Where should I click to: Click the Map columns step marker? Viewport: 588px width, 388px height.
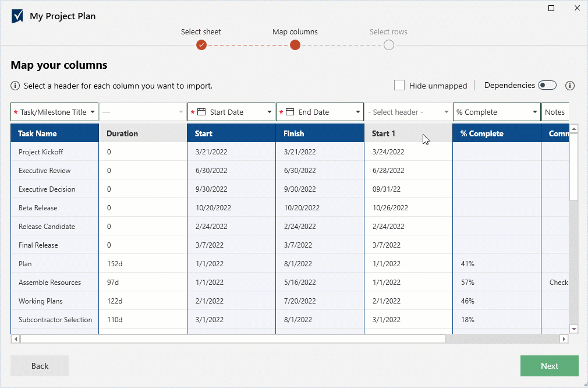295,45
